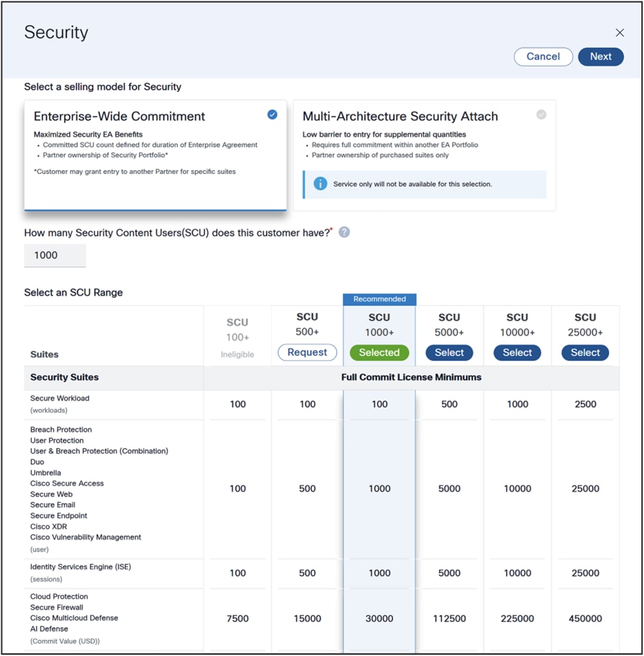
Task: Click the Recommended badge above SCU 1000+
Action: click(x=379, y=299)
